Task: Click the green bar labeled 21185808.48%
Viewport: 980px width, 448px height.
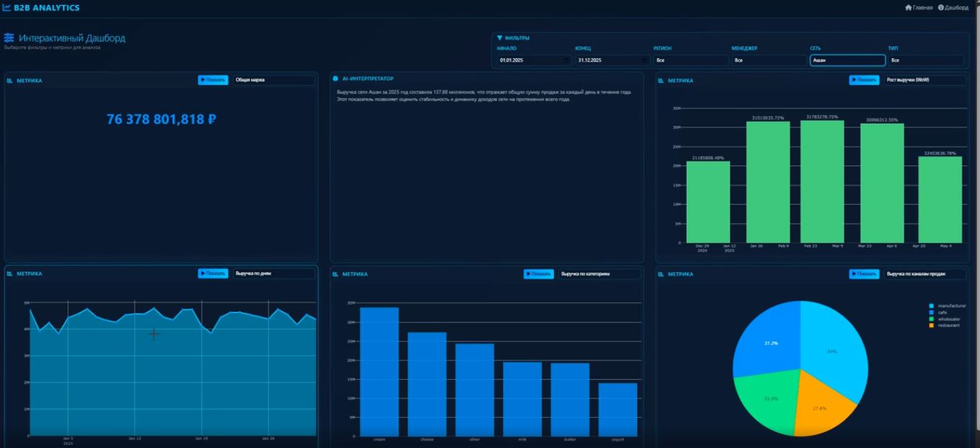Action: (708, 202)
